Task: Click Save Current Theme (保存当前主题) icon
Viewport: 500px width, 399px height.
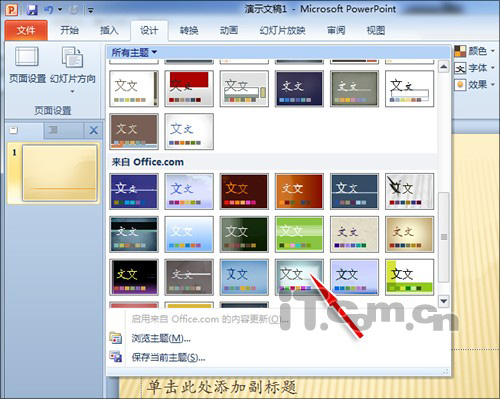Action: (x=116, y=356)
